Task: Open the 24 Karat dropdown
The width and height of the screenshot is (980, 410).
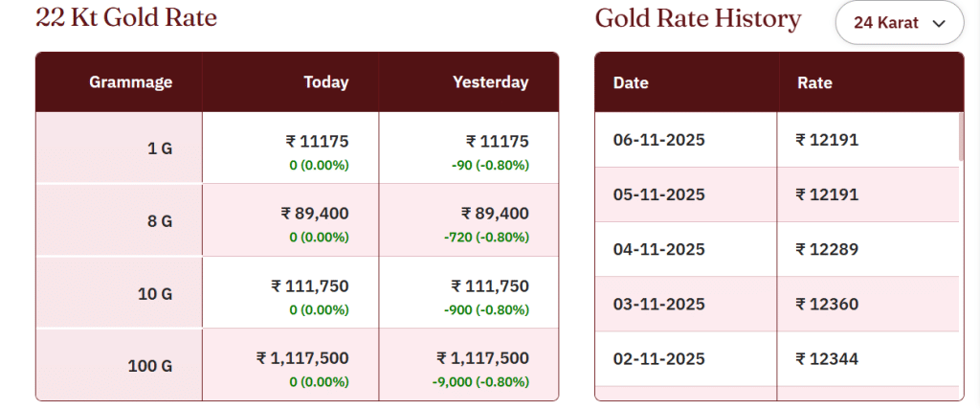Action: 898,22
